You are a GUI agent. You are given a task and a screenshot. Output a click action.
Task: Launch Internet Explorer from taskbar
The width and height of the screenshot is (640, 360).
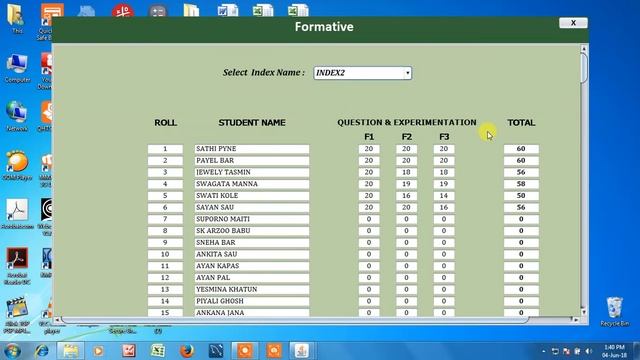41,351
